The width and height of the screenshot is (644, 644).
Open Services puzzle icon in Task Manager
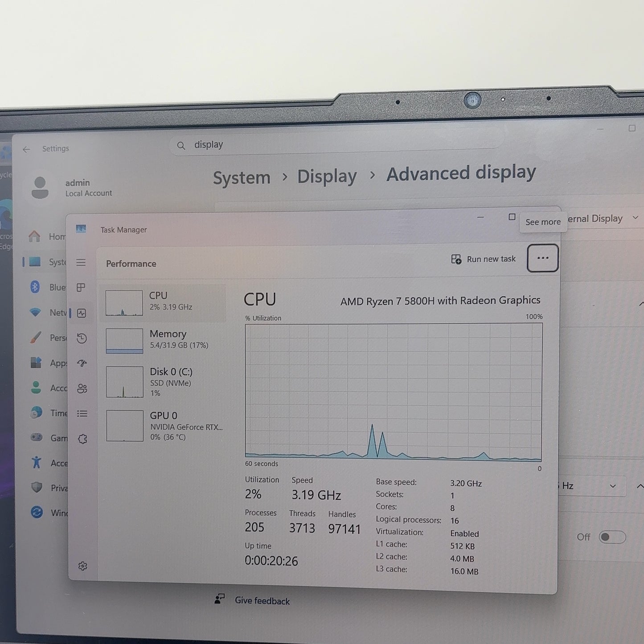point(82,439)
